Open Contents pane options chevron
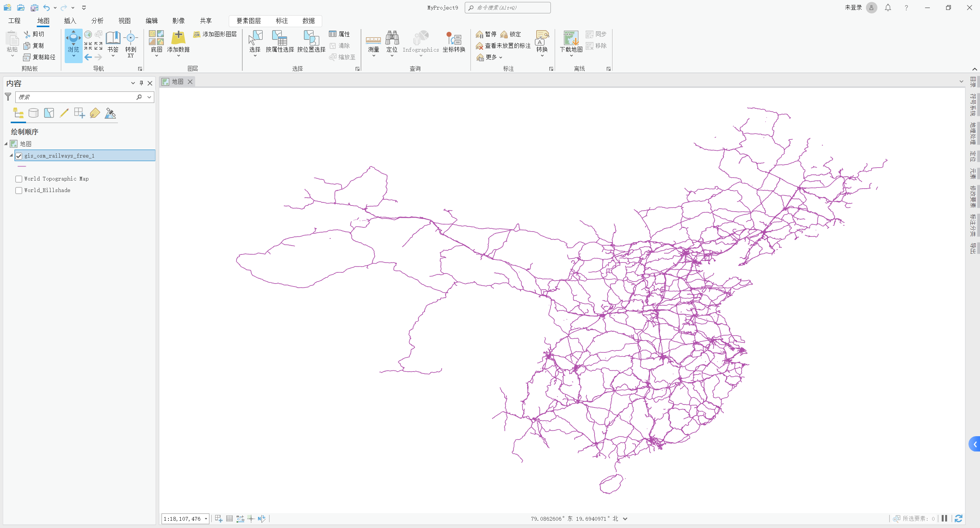 point(133,83)
